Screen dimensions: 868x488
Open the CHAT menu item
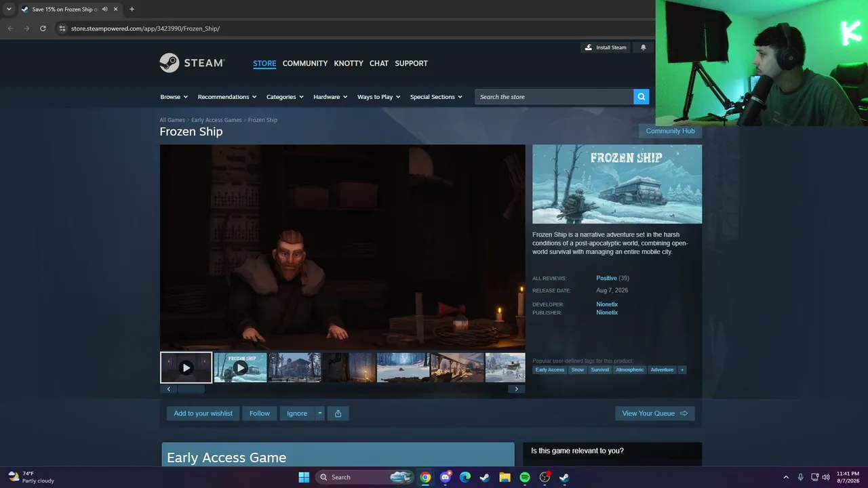click(x=379, y=63)
